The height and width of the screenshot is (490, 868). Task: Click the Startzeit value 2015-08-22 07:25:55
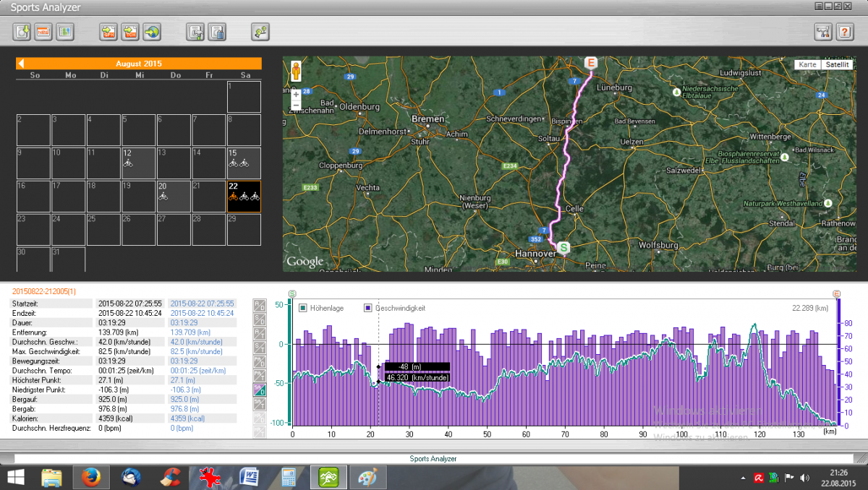pyautogui.click(x=130, y=304)
